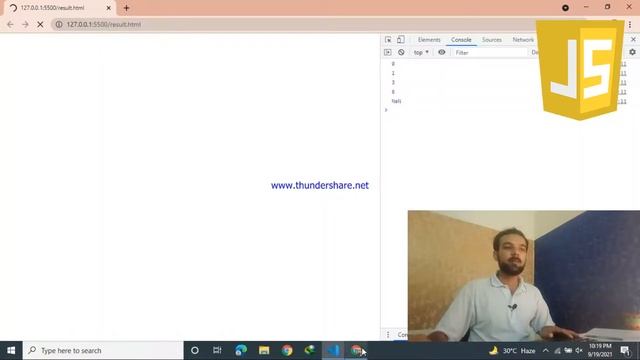Image resolution: width=640 pixels, height=360 pixels.
Task: Toggle the live expression eye icon
Action: coord(442,52)
